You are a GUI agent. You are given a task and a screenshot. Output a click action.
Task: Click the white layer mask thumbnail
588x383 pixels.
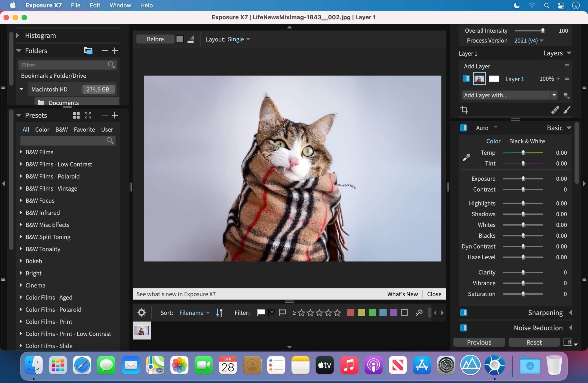coord(494,78)
